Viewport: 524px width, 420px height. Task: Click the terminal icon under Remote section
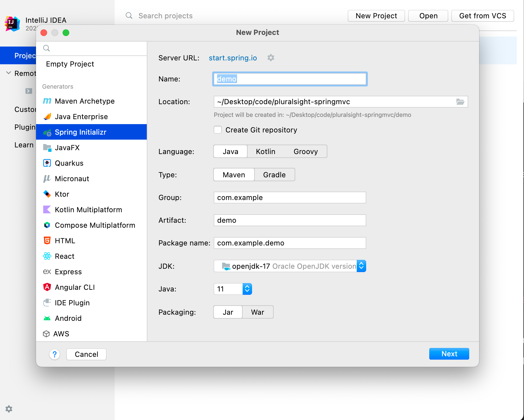click(x=29, y=91)
